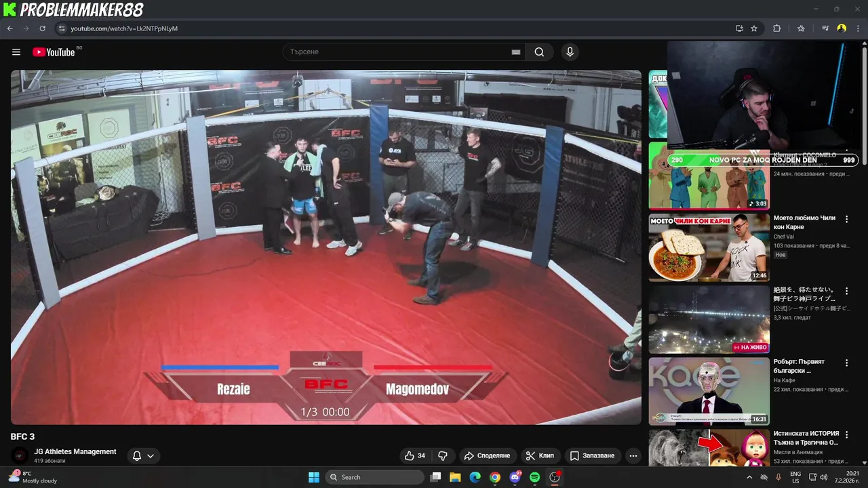The width and height of the screenshot is (868, 488).
Task: Open Чили кон Карне video thumbnail
Action: coord(709,247)
